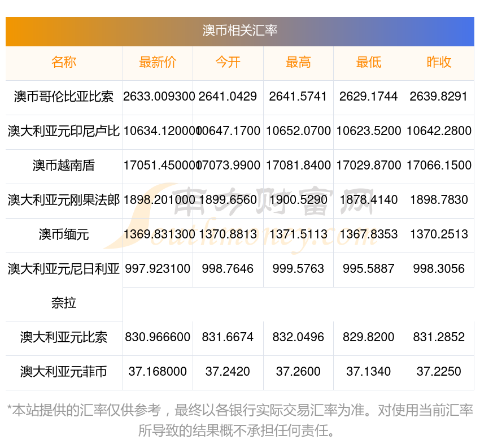This screenshot has height=448, width=480.
Task: Select the 昨收 column header
Action: (439, 62)
